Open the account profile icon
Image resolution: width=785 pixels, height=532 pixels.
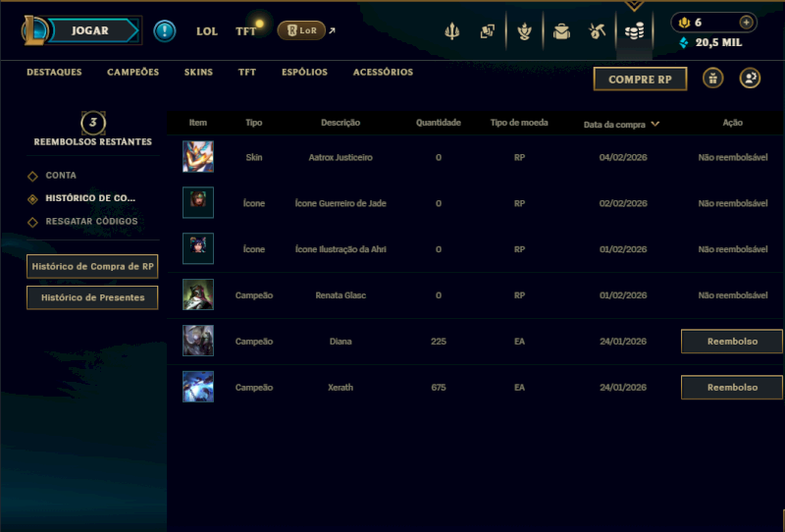(x=750, y=79)
